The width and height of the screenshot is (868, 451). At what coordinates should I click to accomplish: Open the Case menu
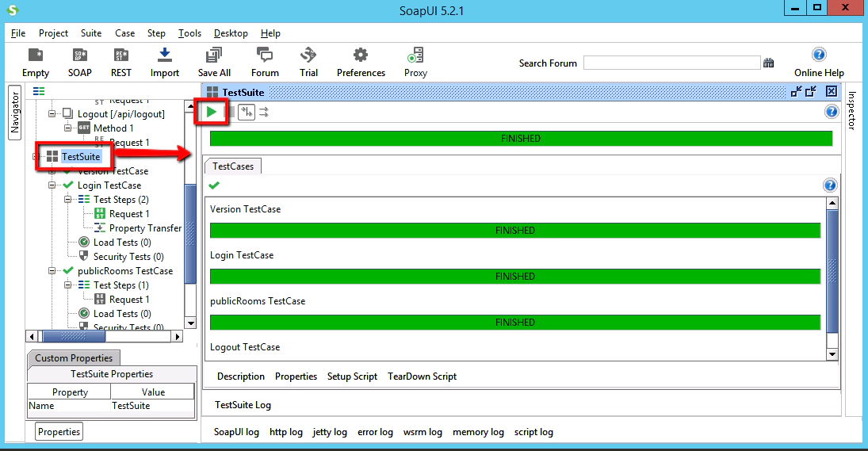(x=124, y=33)
